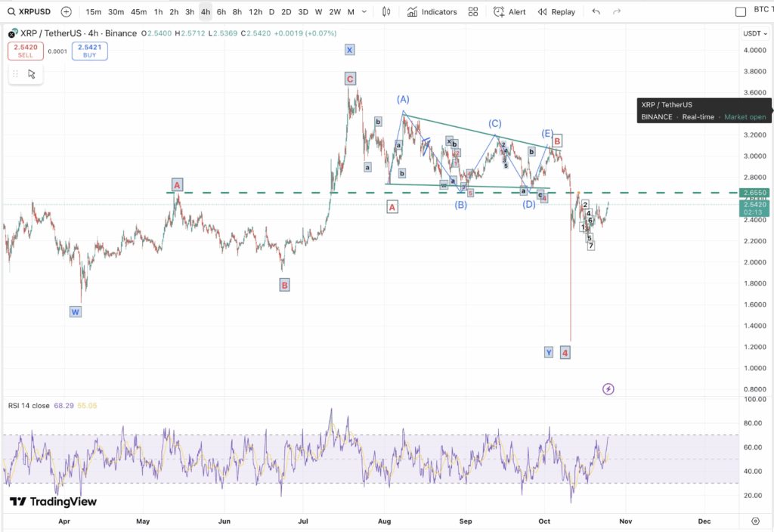This screenshot has width=774, height=532.
Task: Open the Indicators panel
Action: pos(431,11)
